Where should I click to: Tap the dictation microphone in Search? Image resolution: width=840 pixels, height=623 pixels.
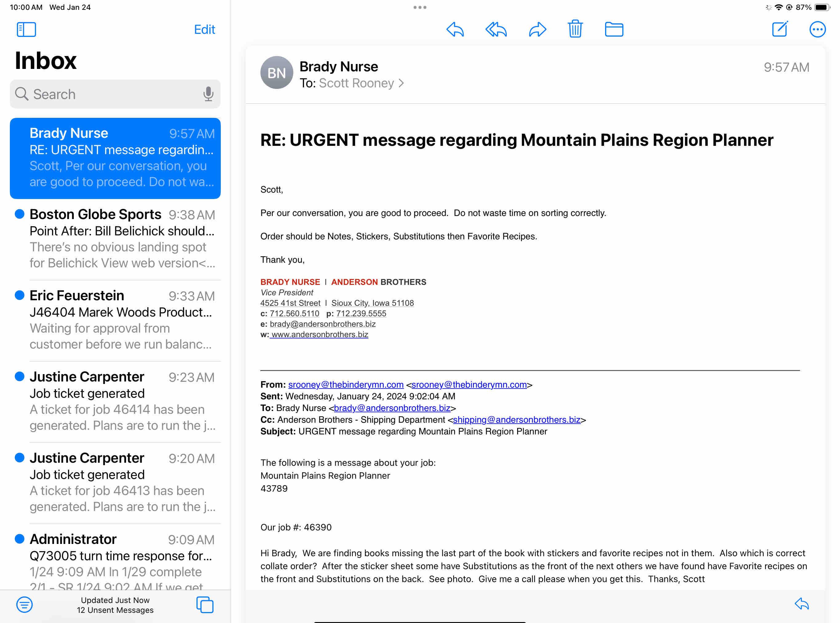[208, 94]
